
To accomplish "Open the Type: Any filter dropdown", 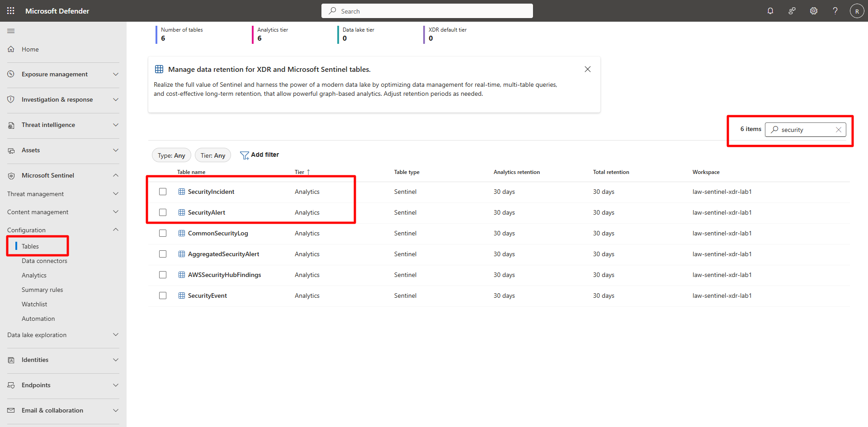I will (x=171, y=155).
